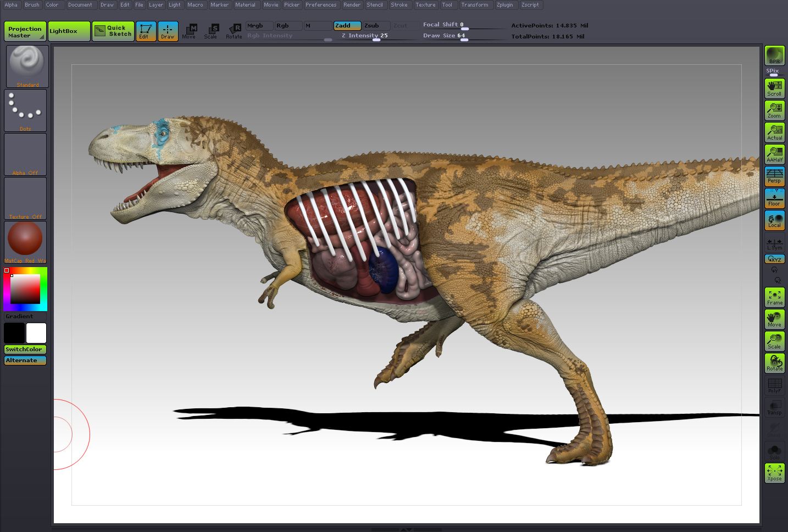Click the Xpose icon
This screenshot has height=532, width=788.
click(x=774, y=473)
